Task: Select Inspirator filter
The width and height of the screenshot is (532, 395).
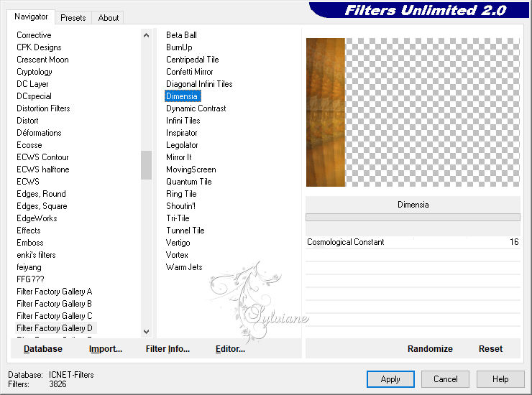Action: coord(182,133)
